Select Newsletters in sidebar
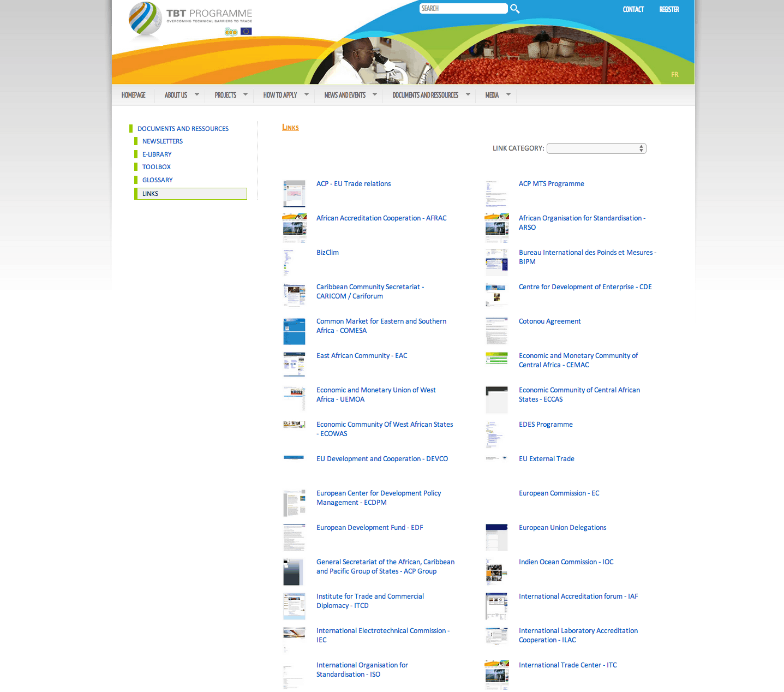 pos(163,141)
